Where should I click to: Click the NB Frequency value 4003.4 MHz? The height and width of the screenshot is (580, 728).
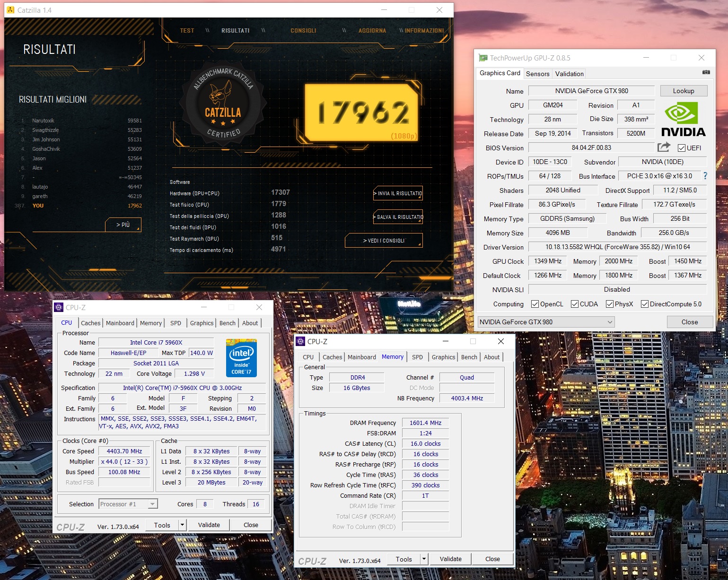tap(467, 398)
